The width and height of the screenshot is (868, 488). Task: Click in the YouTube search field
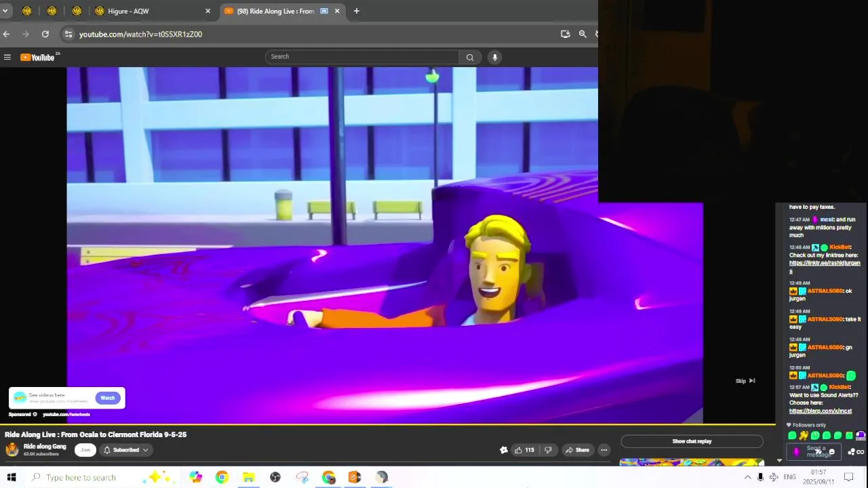point(362,57)
